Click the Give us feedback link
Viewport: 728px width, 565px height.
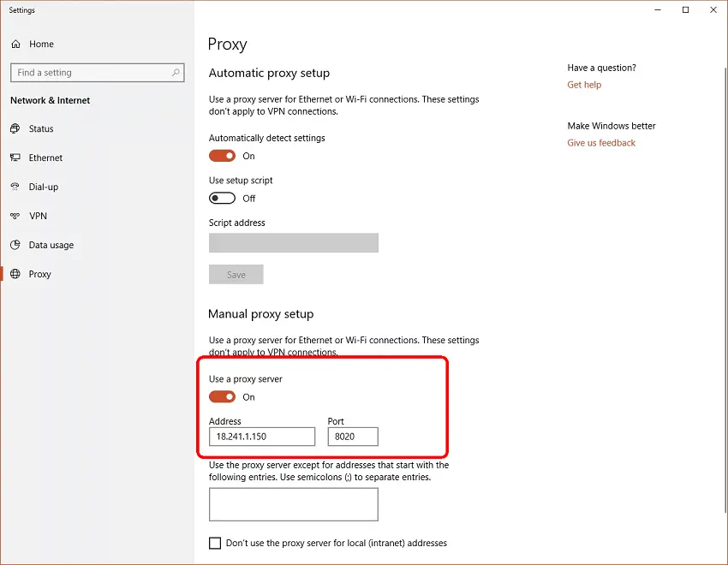[x=601, y=143]
